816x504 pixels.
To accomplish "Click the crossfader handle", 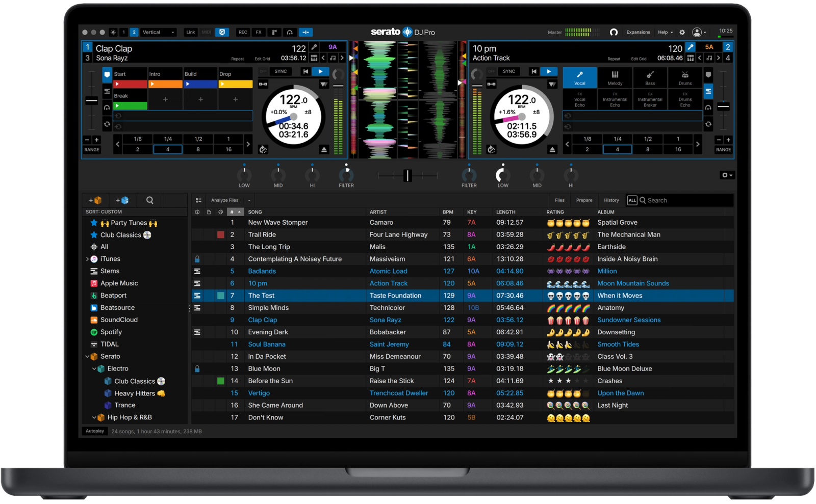I will coord(407,176).
